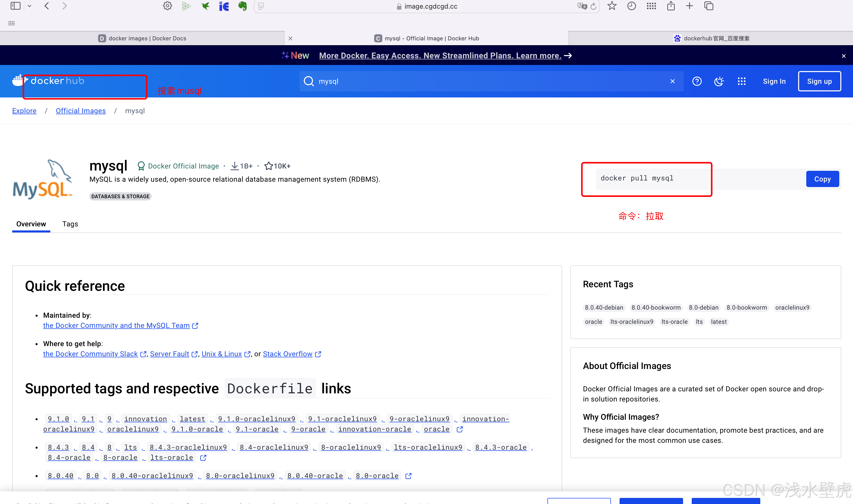Reload the current page
The image size is (853, 504).
[x=593, y=6]
